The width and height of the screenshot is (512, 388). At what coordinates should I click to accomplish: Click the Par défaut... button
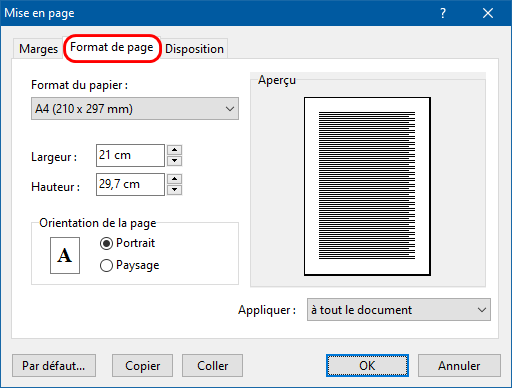tap(54, 366)
